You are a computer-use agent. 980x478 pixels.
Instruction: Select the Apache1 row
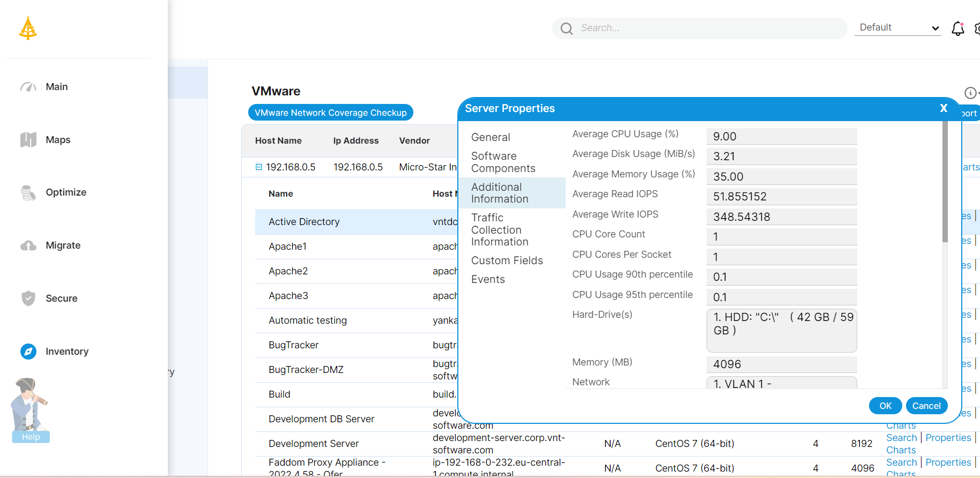[x=357, y=247]
